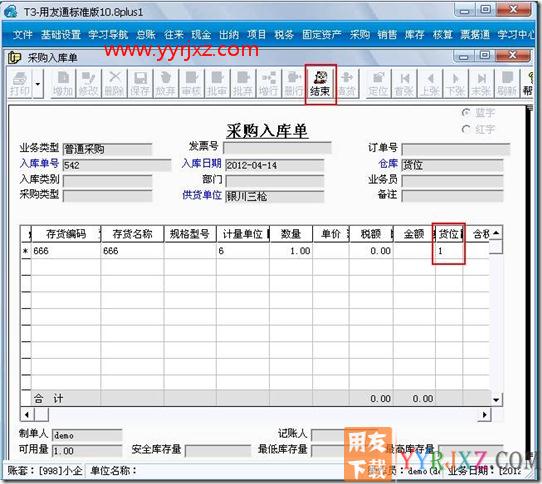Go to last record with 末张

pyautogui.click(x=481, y=84)
